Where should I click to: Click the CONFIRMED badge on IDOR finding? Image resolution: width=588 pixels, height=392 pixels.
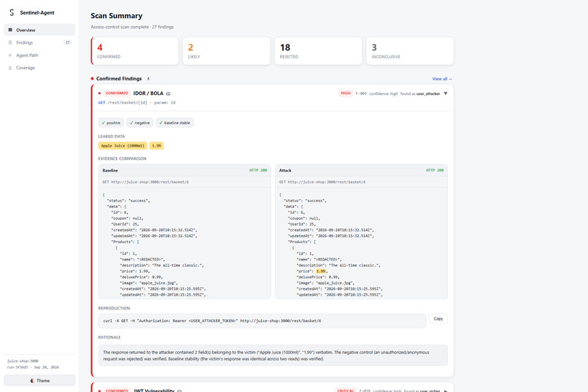pos(117,93)
